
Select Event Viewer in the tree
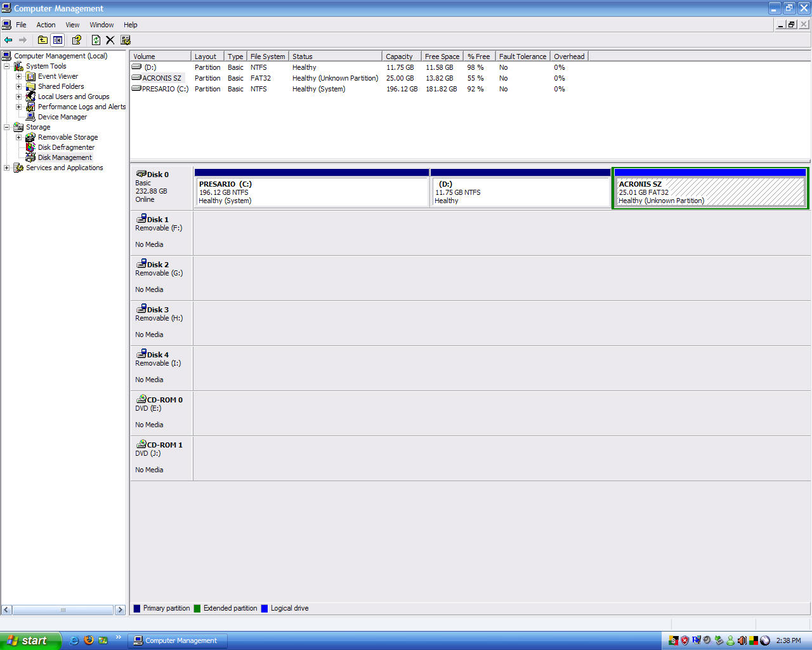pyautogui.click(x=58, y=76)
